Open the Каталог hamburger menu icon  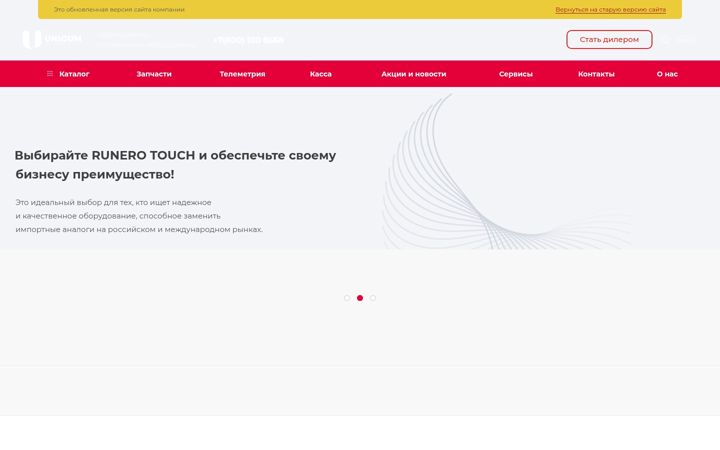click(x=50, y=73)
